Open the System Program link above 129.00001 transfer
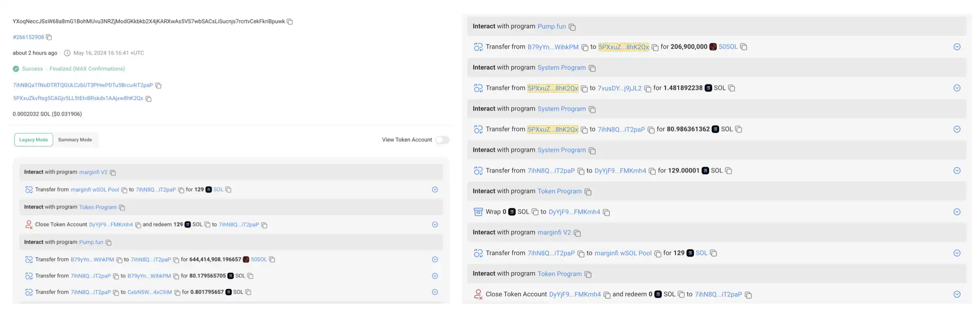The height and width of the screenshot is (312, 980). coord(561,150)
